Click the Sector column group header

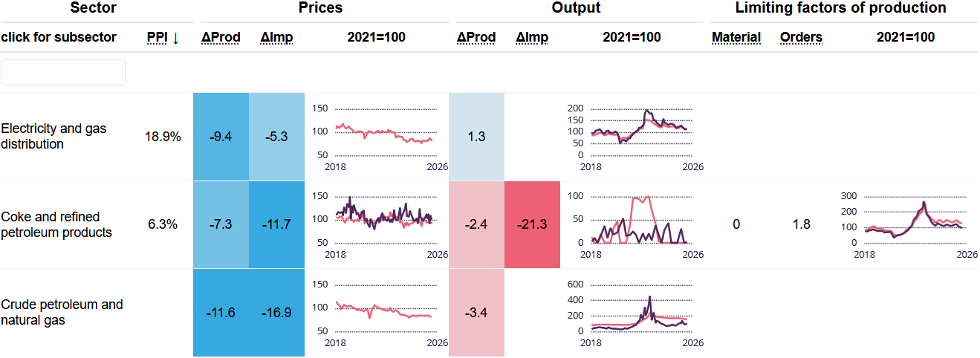[93, 8]
